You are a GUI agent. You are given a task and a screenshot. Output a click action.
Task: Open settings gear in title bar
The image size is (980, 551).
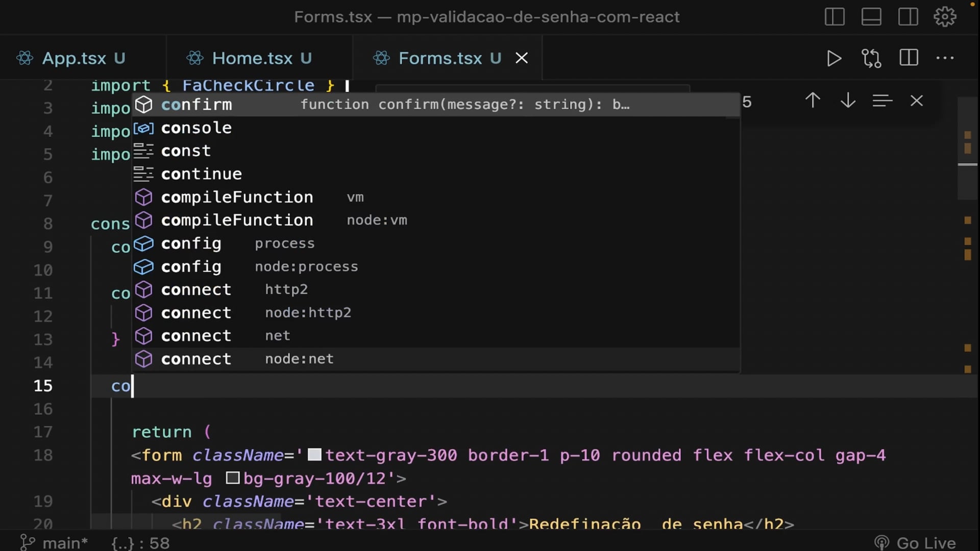tap(945, 17)
